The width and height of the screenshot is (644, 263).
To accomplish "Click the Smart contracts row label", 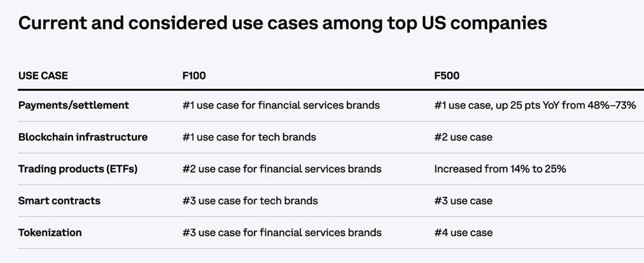I will pos(59,201).
